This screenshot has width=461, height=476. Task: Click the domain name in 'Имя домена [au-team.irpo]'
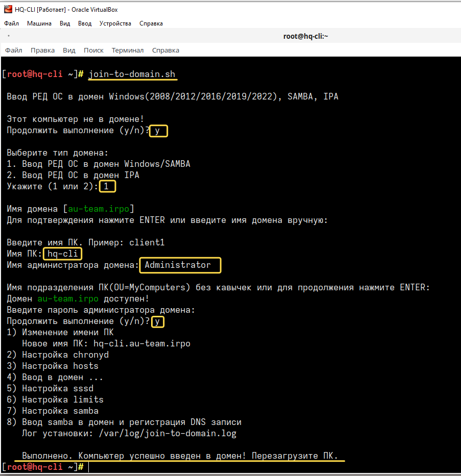coord(99,209)
